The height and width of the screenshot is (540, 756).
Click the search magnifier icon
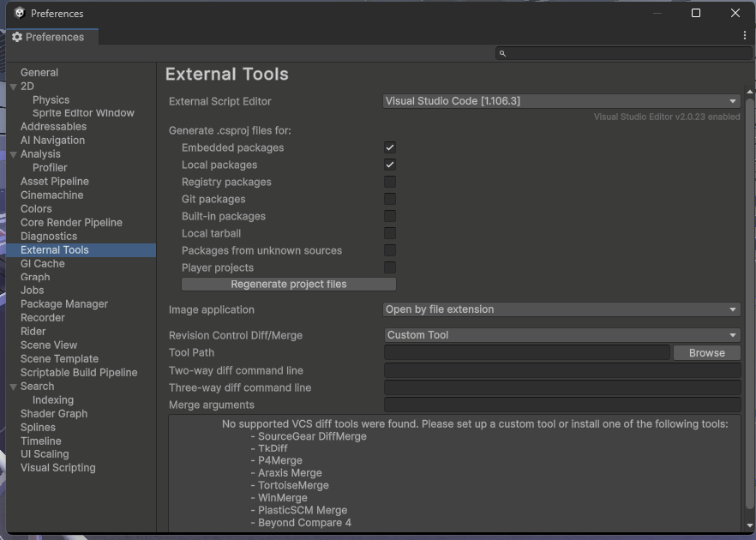tap(502, 53)
